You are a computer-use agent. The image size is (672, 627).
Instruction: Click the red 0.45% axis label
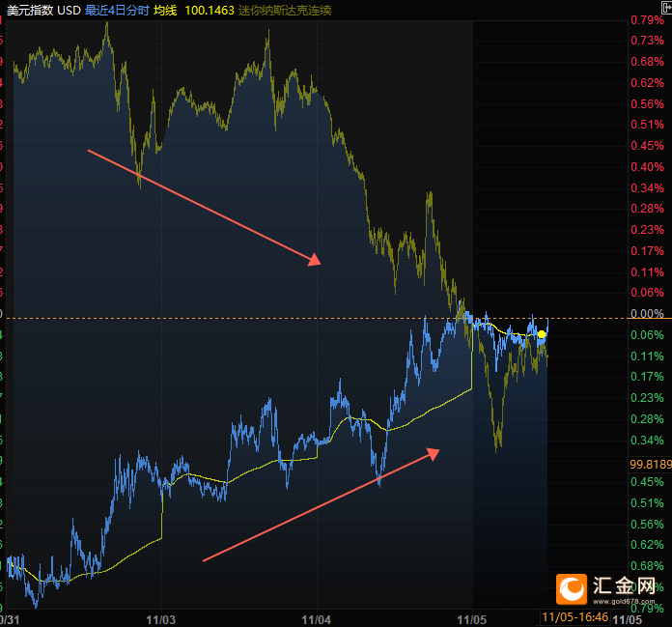[x=647, y=145]
